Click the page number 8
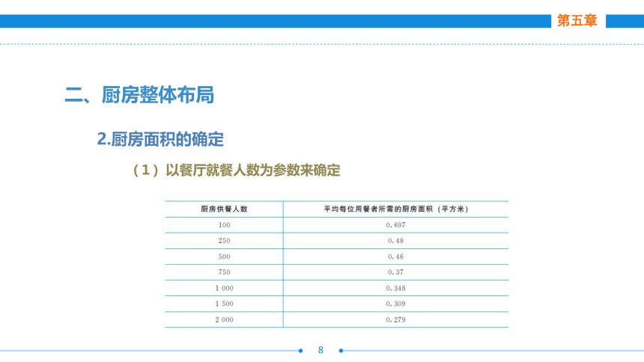 coord(321,350)
